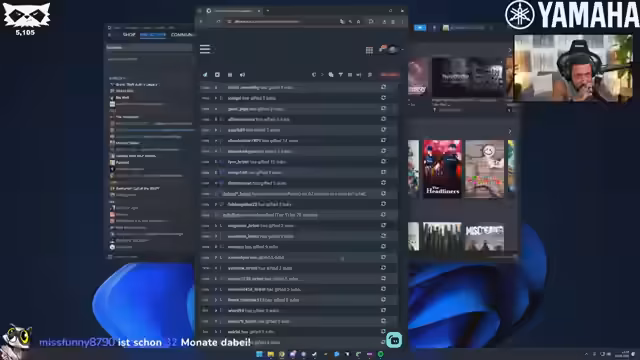Screen dimensions: 640x360
Task: Open The Headliners game thumbnail
Action: [x=442, y=169]
